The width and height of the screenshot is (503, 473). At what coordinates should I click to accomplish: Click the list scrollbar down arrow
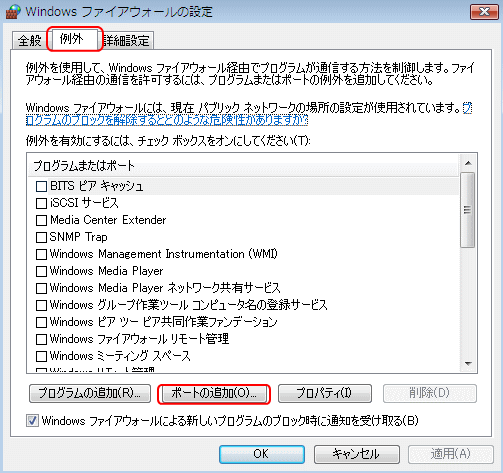(x=468, y=364)
